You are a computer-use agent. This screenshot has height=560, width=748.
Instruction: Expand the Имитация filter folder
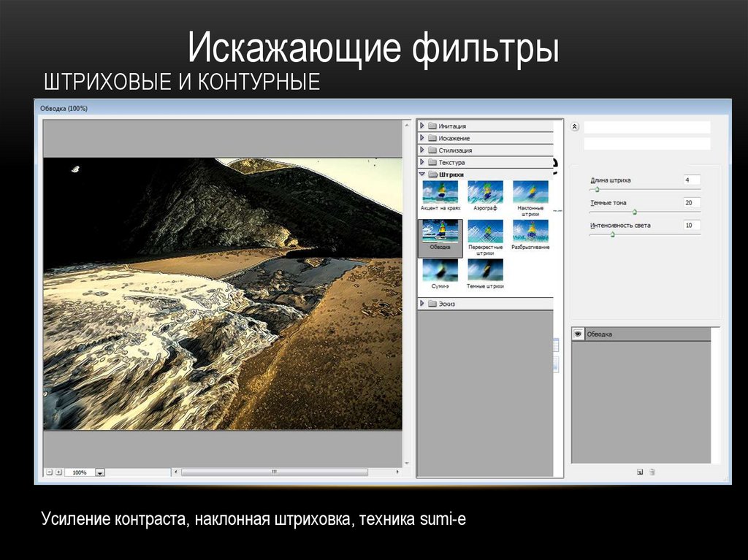click(422, 126)
